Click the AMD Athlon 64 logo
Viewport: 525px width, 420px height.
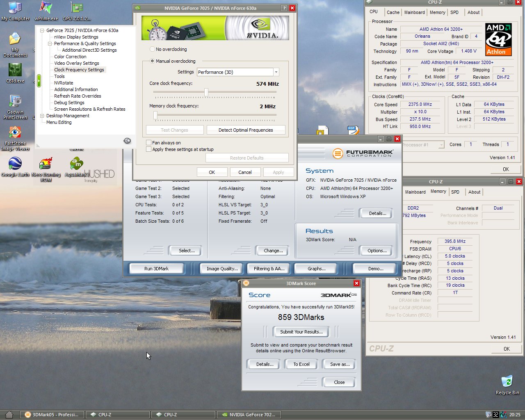(498, 39)
